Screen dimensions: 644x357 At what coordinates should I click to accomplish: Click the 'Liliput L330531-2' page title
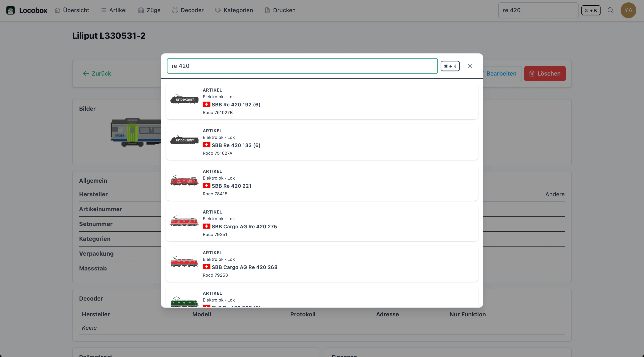point(109,36)
